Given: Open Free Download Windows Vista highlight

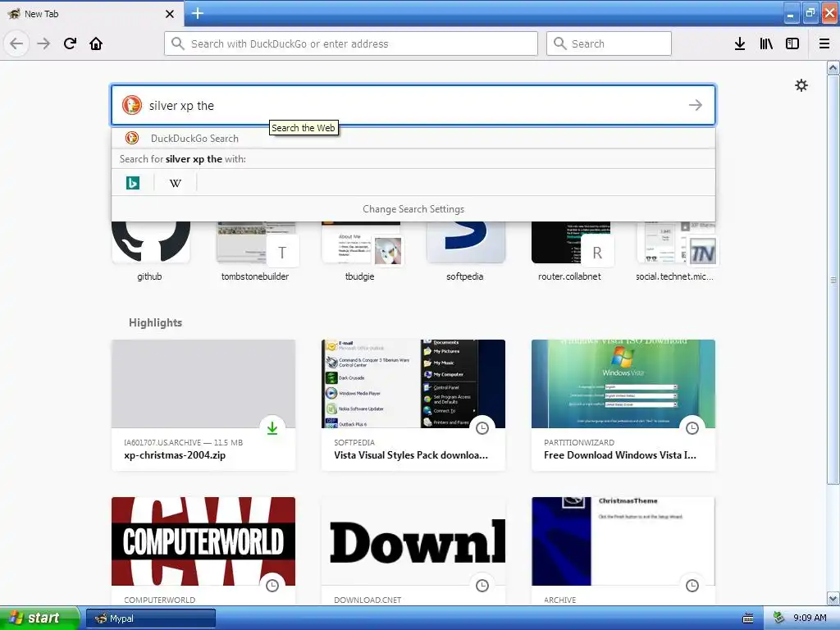Looking at the screenshot, I should click(623, 405).
